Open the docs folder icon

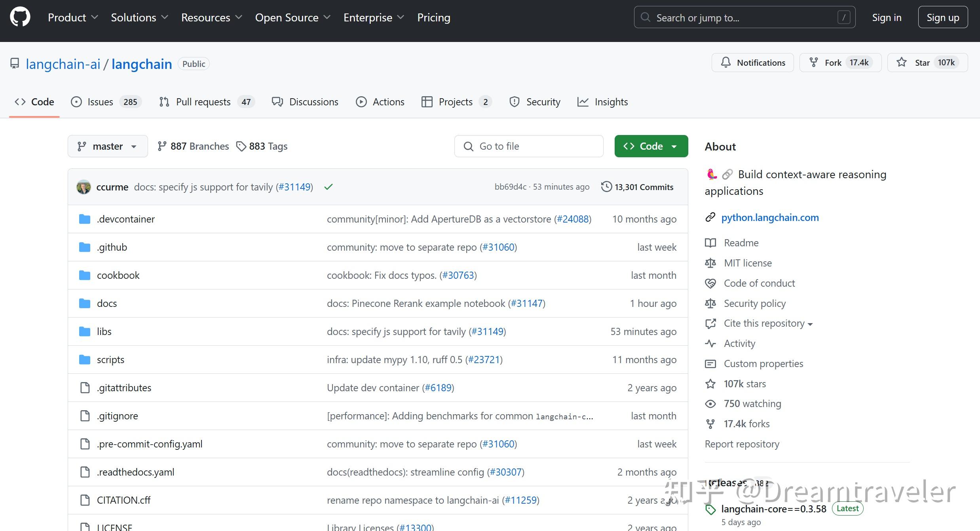click(85, 303)
